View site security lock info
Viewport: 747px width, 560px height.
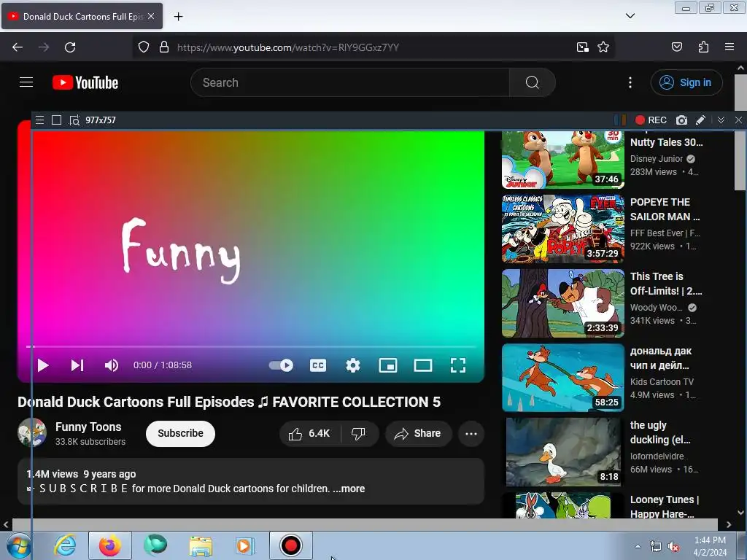(x=164, y=47)
